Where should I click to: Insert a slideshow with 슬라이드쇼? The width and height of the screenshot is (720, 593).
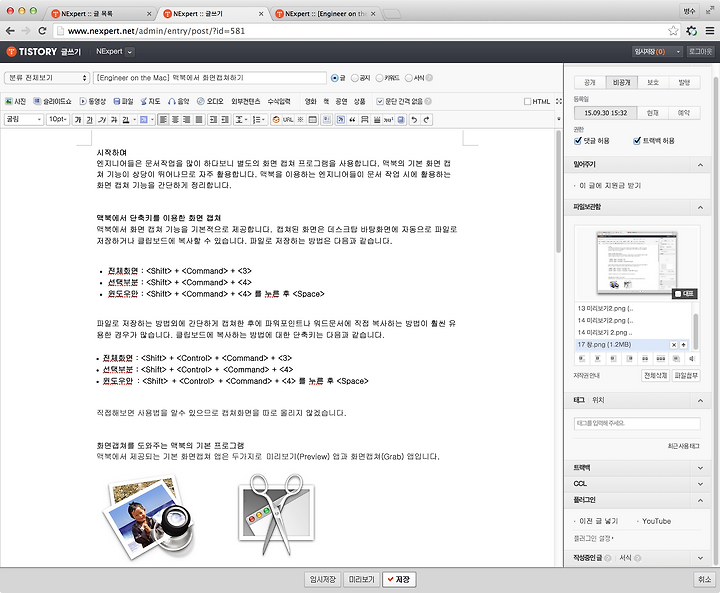[x=52, y=102]
